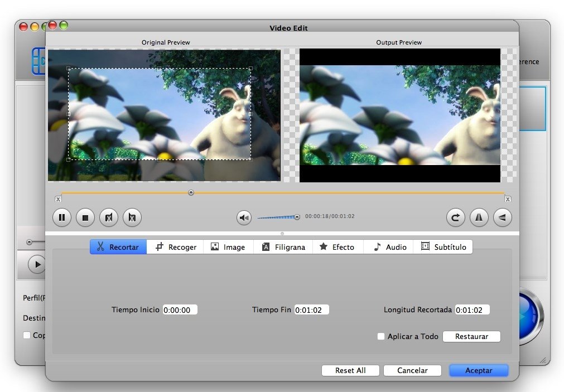Pause the video preview playback
Viewport: 564px width, 392px height.
62,217
